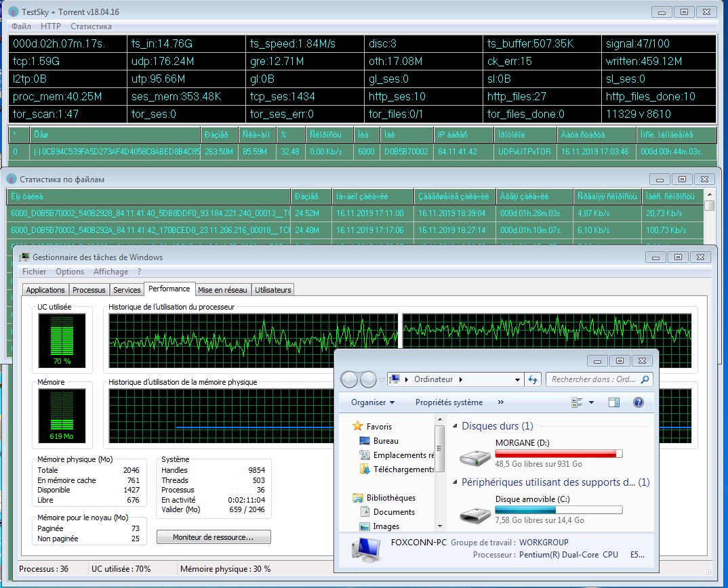Click the refresh icon beside address bar

point(533,380)
